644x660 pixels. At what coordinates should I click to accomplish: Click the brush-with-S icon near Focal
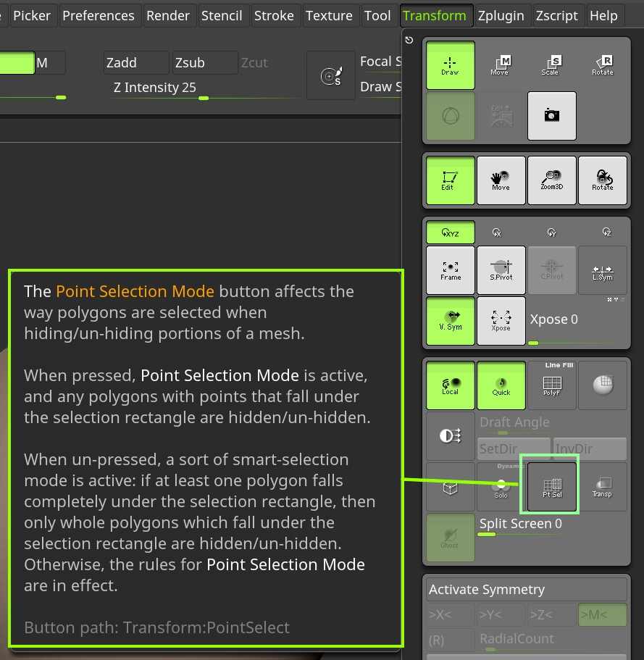coord(331,76)
